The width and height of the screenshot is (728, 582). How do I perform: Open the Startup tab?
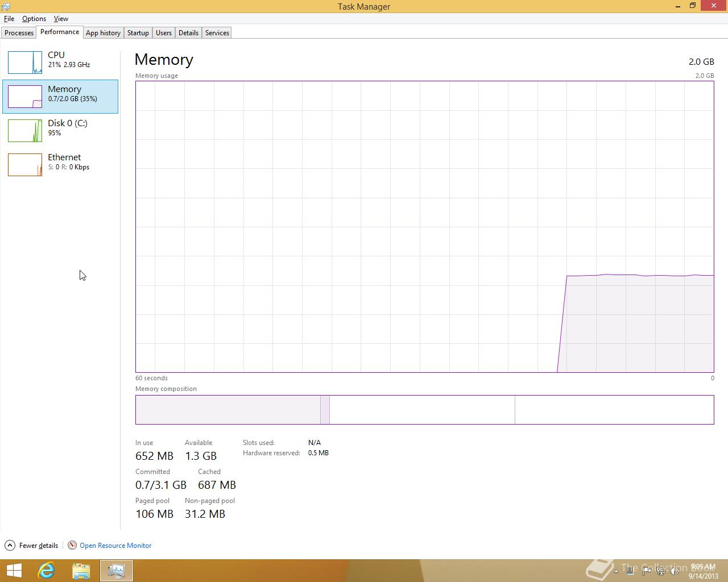[x=138, y=33]
